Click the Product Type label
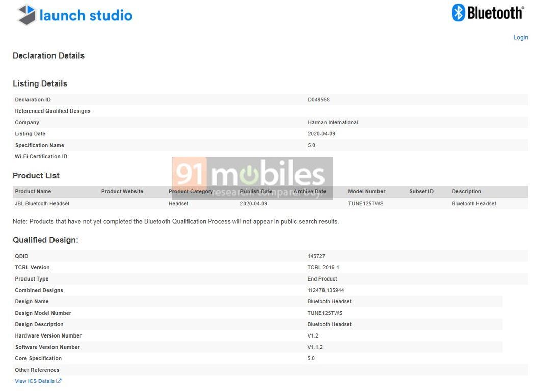This screenshot has width=540, height=392. [x=32, y=279]
